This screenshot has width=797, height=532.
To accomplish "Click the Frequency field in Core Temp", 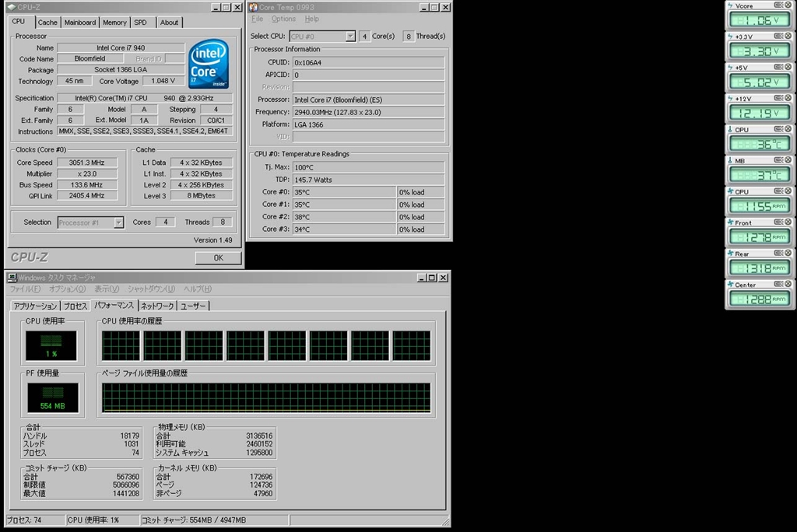I will click(368, 112).
